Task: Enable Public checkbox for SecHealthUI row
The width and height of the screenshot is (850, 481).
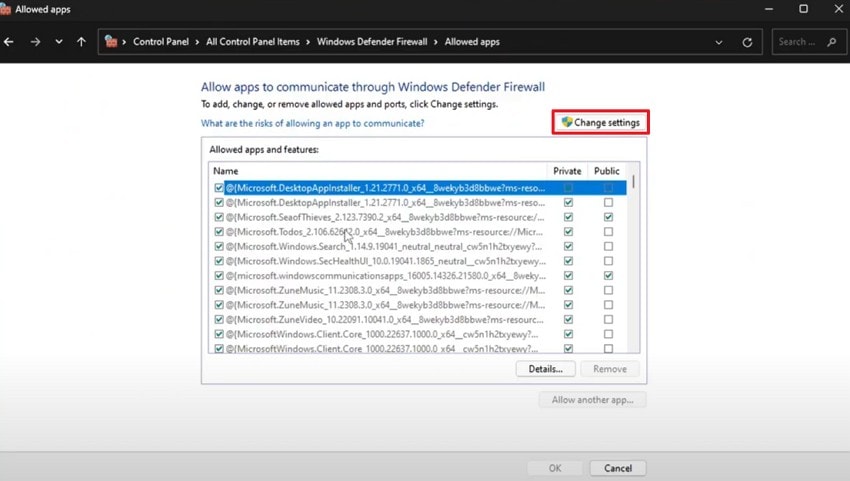Action: pyautogui.click(x=608, y=261)
